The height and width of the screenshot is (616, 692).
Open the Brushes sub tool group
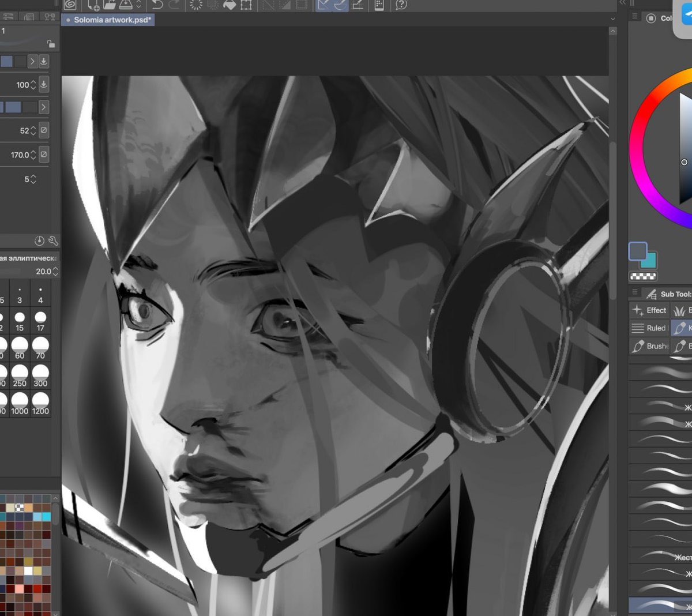click(649, 346)
